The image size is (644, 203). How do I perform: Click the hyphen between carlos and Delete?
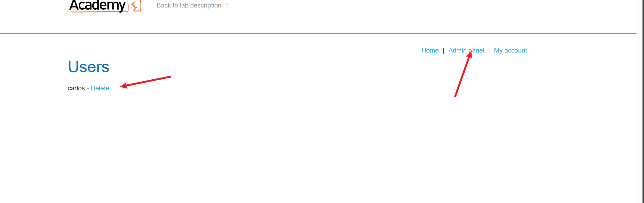tap(87, 88)
